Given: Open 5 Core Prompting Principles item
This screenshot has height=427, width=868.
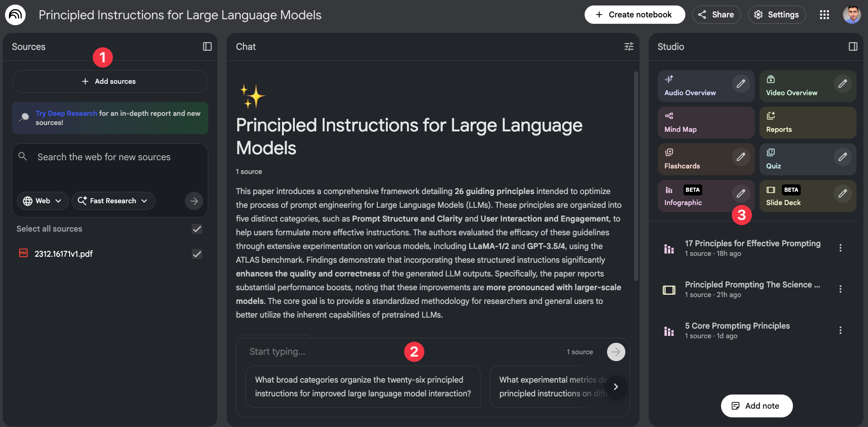Looking at the screenshot, I should tap(738, 330).
